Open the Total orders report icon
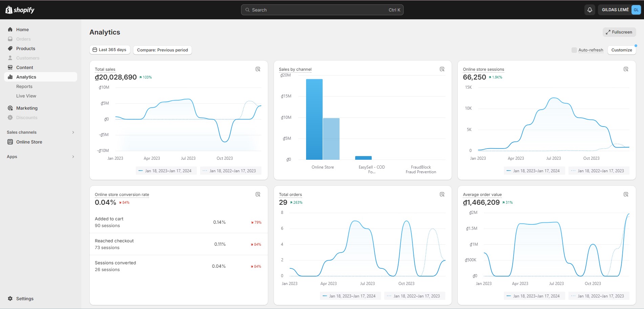Image resolution: width=644 pixels, height=309 pixels. [442, 194]
